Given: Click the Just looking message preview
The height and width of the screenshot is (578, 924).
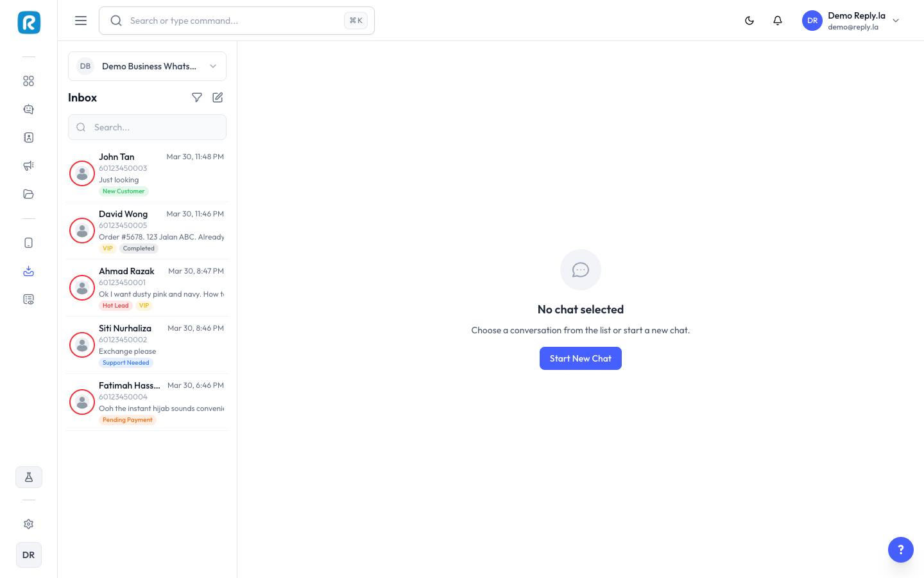Looking at the screenshot, I should [119, 180].
